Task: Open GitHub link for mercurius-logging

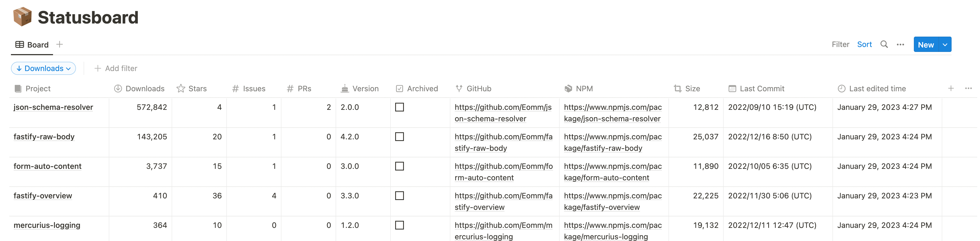Action: click(x=503, y=231)
